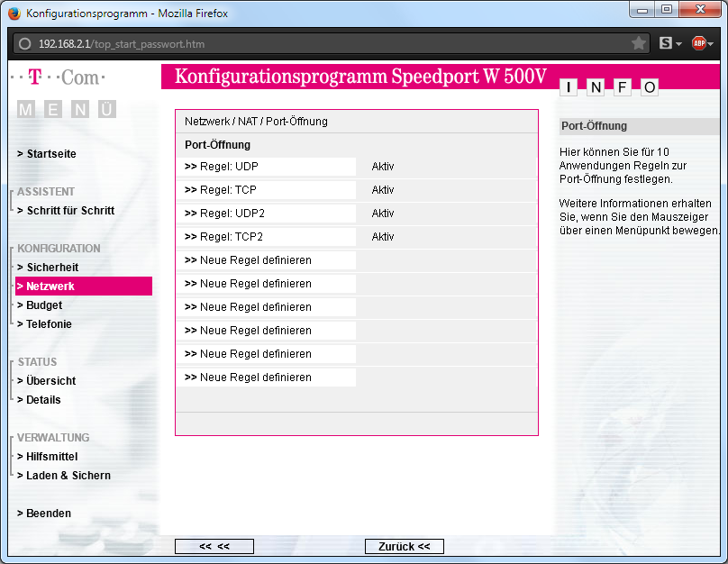The image size is (728, 564).
Task: Bookmark this page with the star icon
Action: click(639, 43)
